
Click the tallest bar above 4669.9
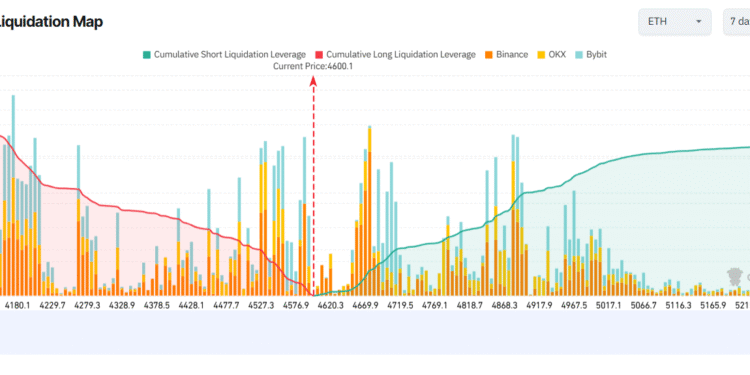[369, 210]
